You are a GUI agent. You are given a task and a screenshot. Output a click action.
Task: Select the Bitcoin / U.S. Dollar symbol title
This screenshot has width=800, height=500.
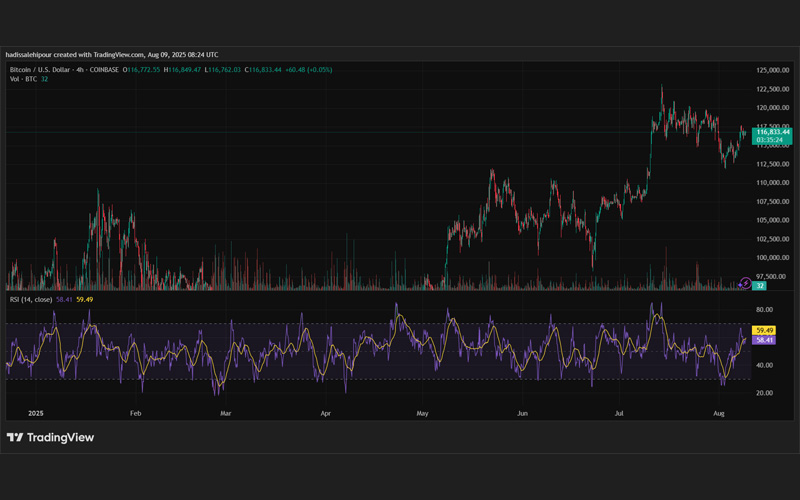click(x=39, y=70)
